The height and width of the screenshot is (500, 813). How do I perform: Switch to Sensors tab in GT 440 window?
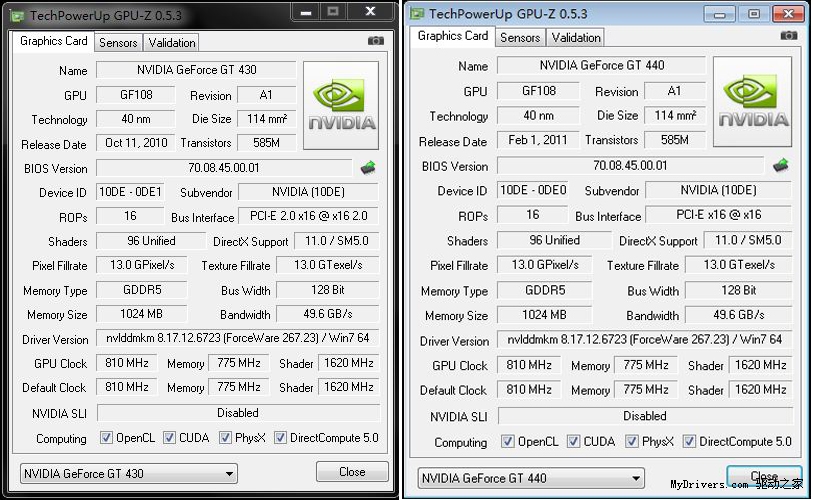520,37
